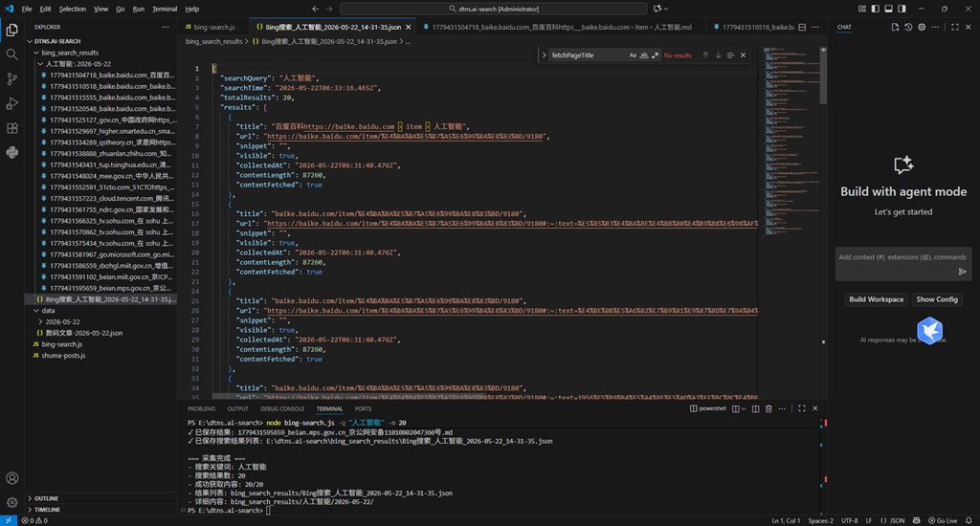
Task: Click the JSON language mode indicator
Action: click(897, 520)
